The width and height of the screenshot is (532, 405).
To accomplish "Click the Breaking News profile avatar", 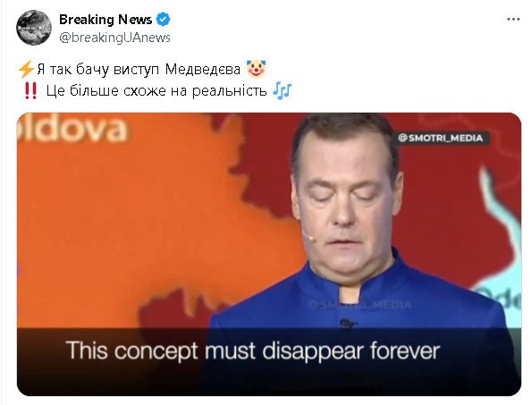I will (x=34, y=28).
